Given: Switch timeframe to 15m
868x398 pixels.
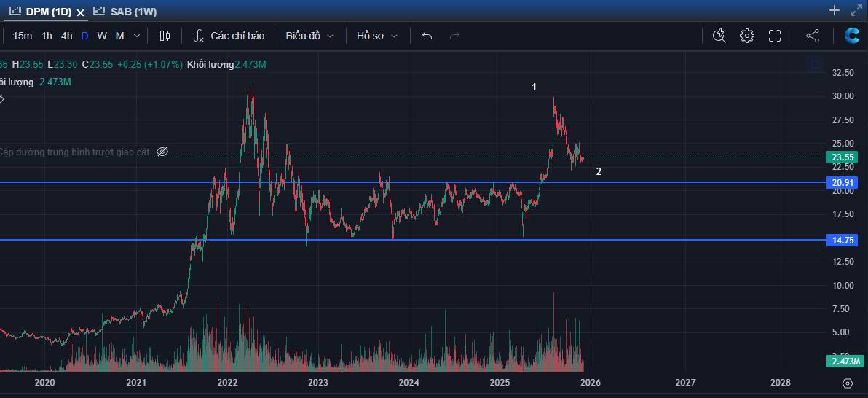Looking at the screenshot, I should click(x=22, y=36).
